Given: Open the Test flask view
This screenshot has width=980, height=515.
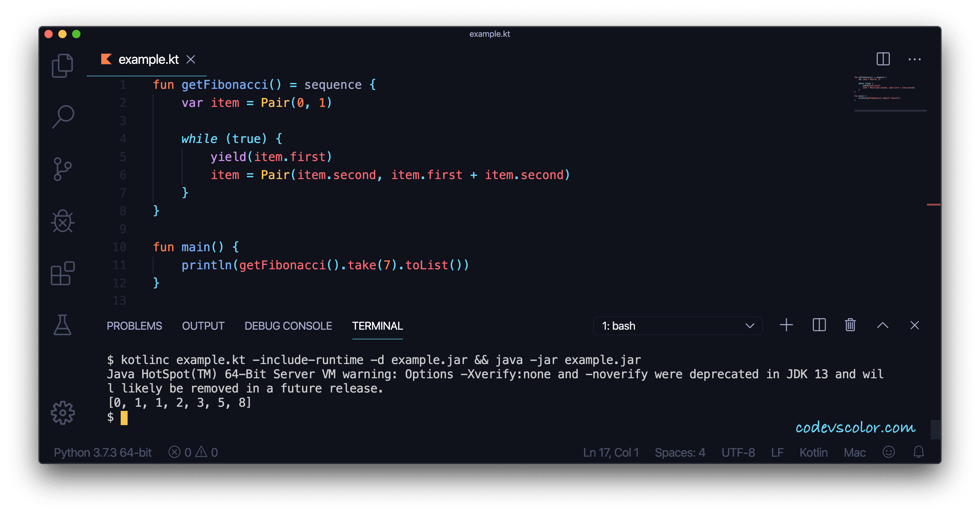Looking at the screenshot, I should click(x=62, y=325).
